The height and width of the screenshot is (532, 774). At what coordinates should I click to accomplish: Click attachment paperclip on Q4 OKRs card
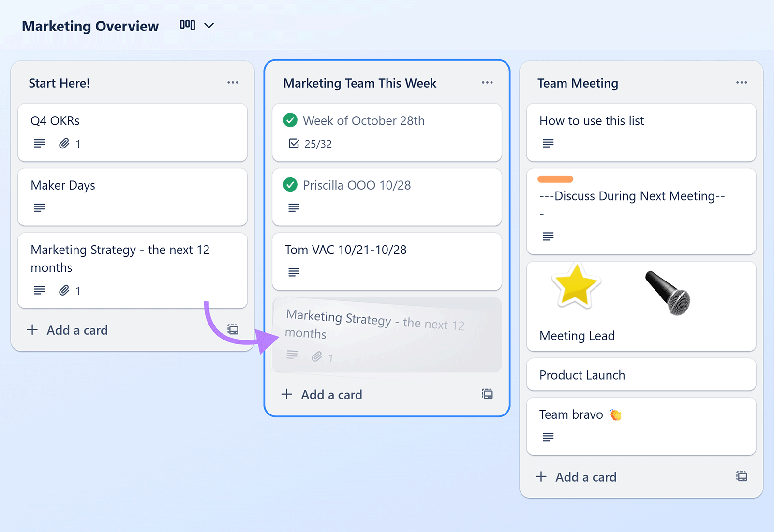click(64, 144)
